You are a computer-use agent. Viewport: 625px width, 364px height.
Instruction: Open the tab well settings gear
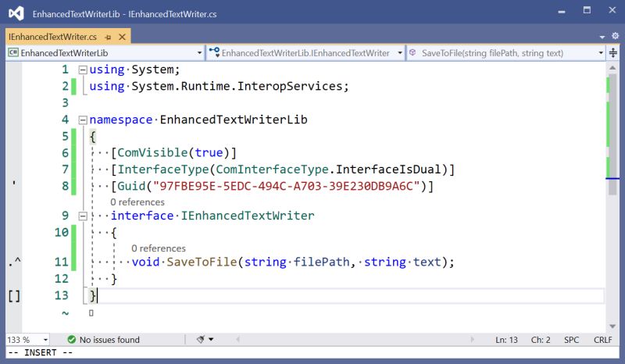pyautogui.click(x=615, y=36)
